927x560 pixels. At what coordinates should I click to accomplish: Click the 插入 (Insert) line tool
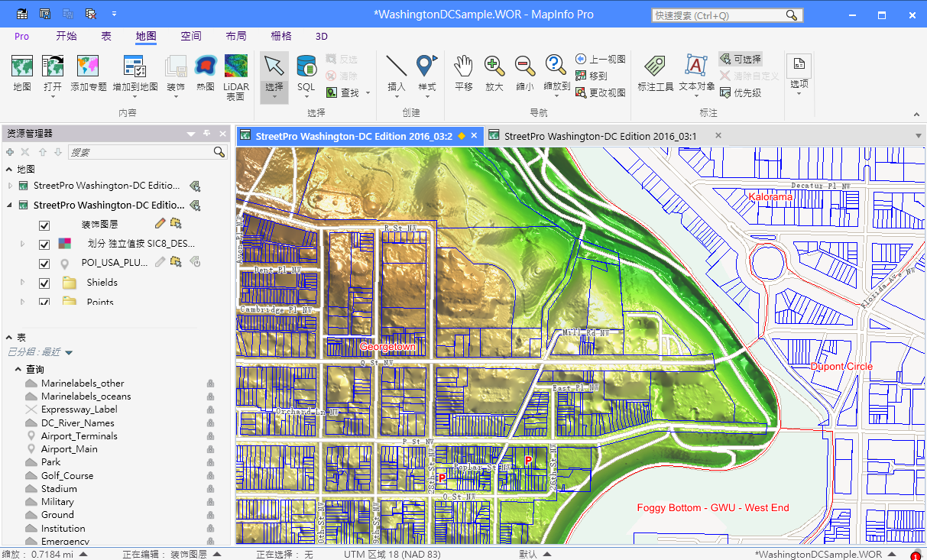pyautogui.click(x=397, y=76)
